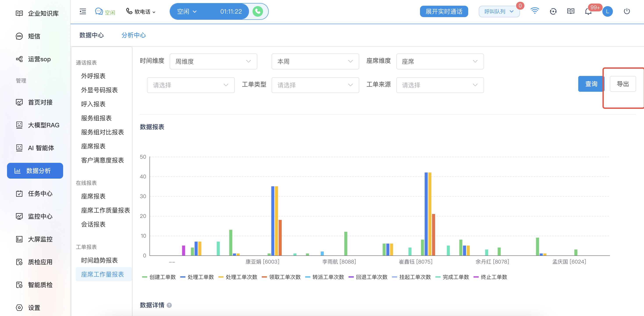Toggle 处理工单次数 series in chart legend
Screen dimensions: 644x316
click(x=238, y=277)
